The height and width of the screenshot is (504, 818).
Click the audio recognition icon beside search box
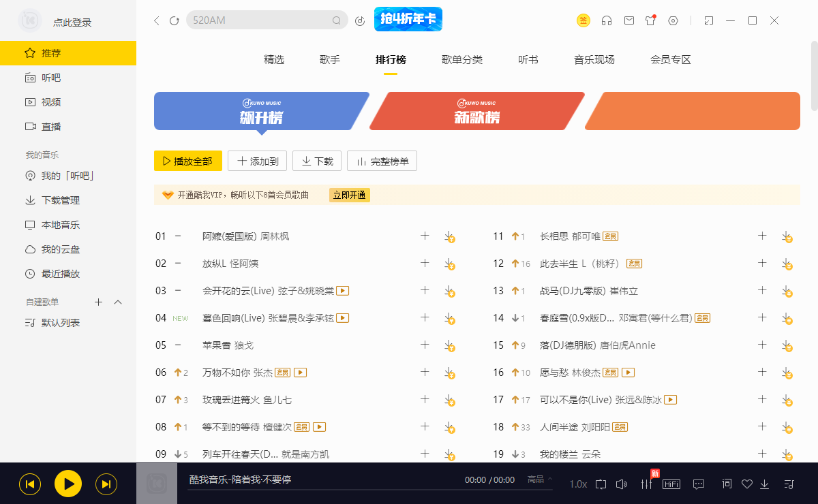point(360,20)
